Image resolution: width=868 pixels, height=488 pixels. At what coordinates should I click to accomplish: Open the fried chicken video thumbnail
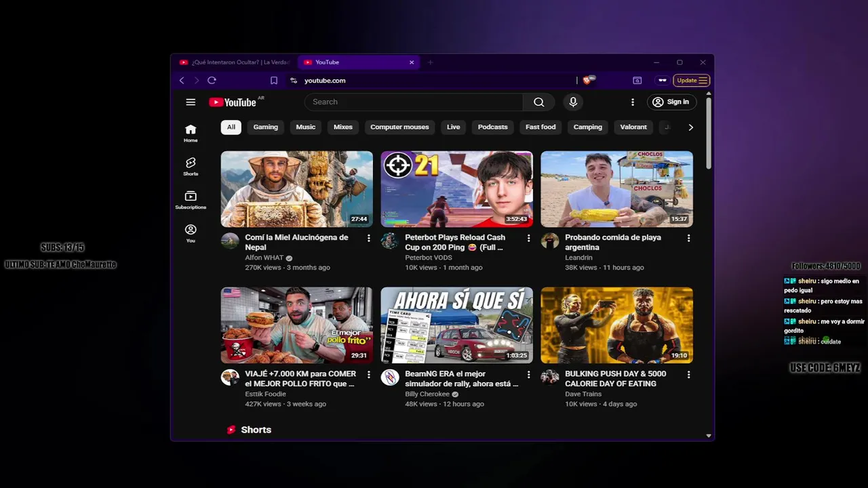[x=297, y=325]
